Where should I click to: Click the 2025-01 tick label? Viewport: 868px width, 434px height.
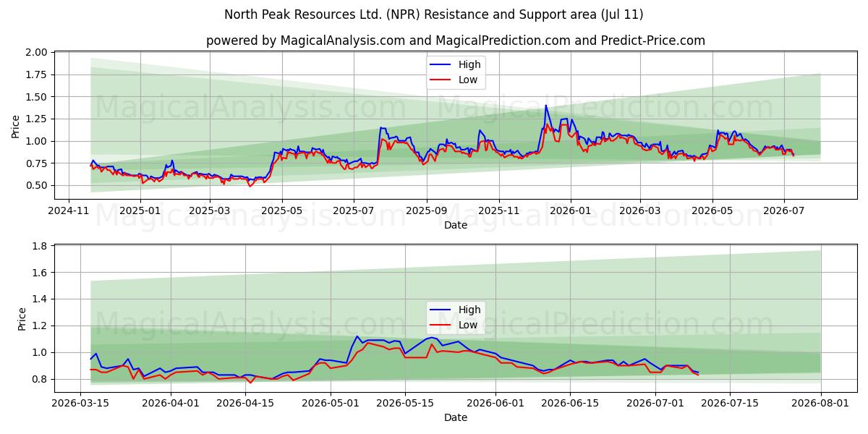point(140,210)
